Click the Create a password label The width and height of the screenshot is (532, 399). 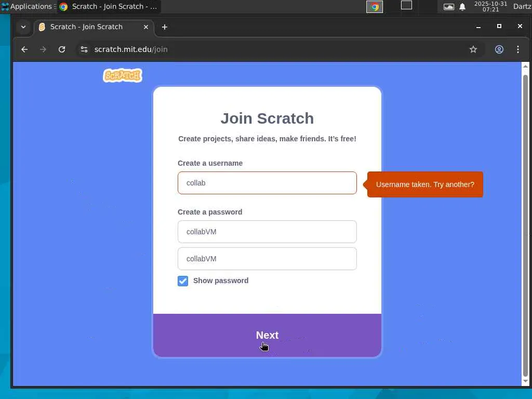(x=210, y=212)
